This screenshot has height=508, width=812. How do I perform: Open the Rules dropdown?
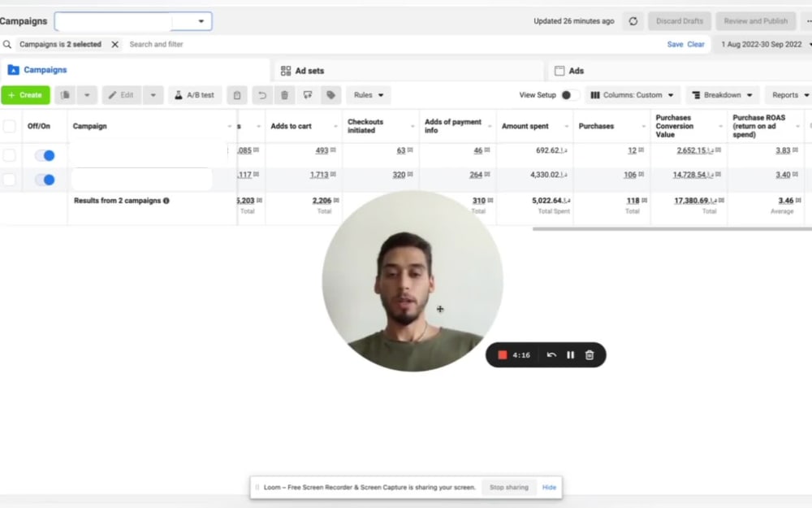tap(368, 95)
